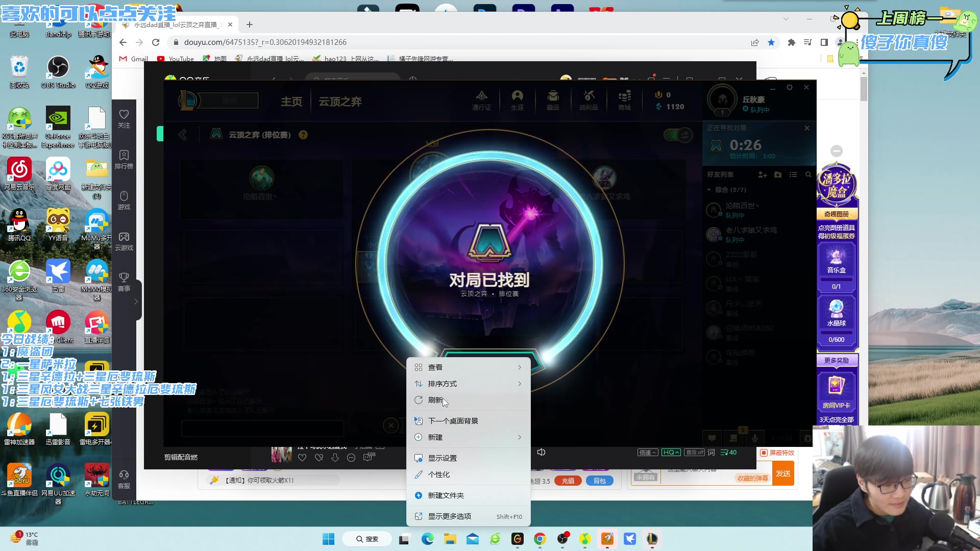The height and width of the screenshot is (551, 980).
Task: Open the 商城 store icon
Action: (624, 100)
